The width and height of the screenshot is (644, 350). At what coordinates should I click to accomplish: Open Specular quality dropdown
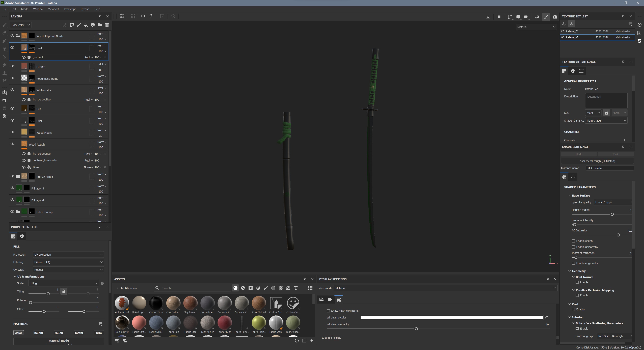(613, 202)
